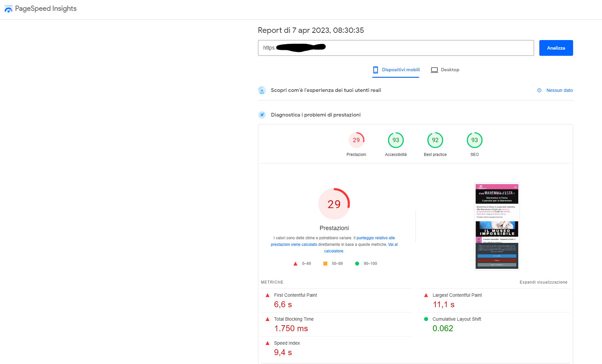Open the punteggio relativo alle prestazioni link
This screenshot has height=364, width=602.
tap(376, 238)
